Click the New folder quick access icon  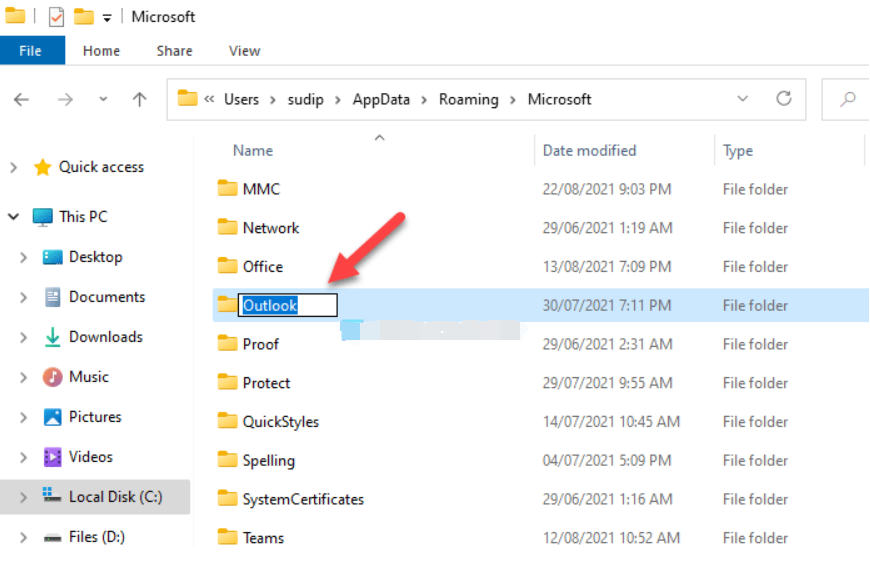(84, 17)
